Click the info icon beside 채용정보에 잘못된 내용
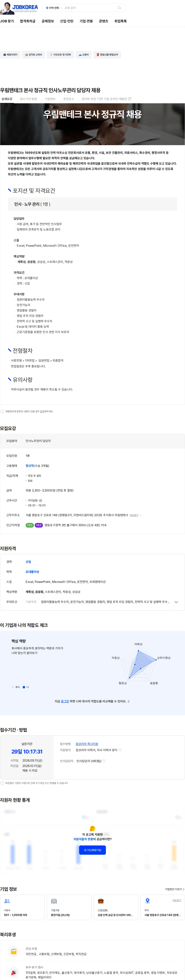 [2, 411]
